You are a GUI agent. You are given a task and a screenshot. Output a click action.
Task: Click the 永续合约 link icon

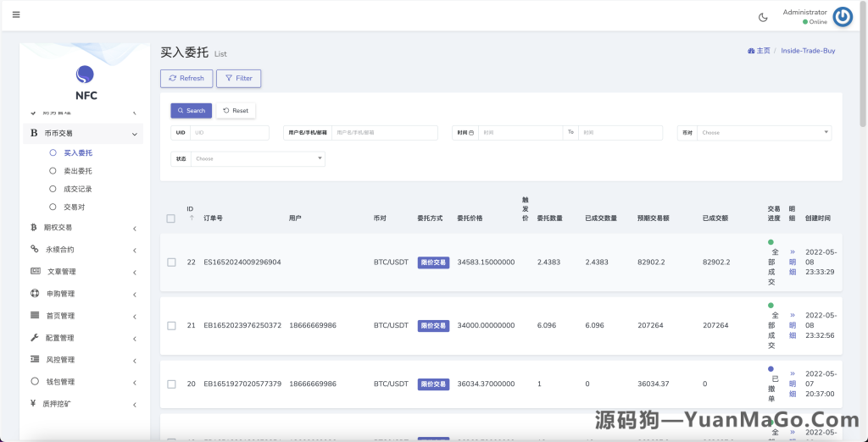(34, 249)
